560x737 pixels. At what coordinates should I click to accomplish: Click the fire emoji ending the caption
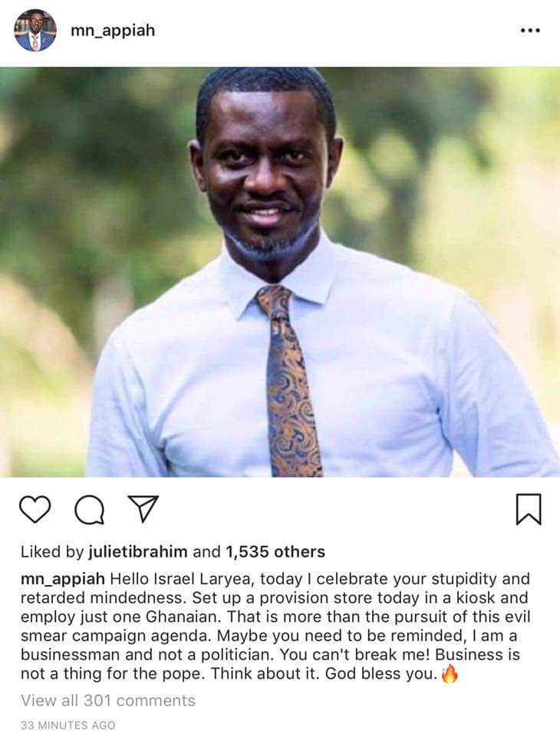450,673
